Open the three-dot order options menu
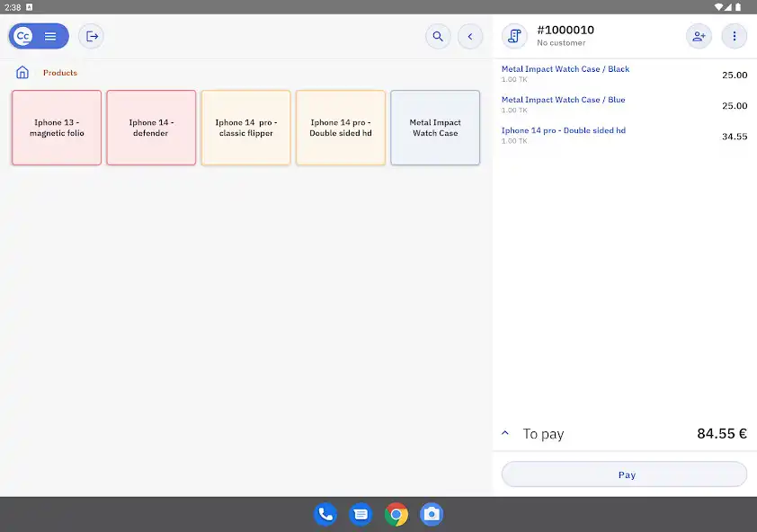The image size is (757, 532). (x=735, y=36)
